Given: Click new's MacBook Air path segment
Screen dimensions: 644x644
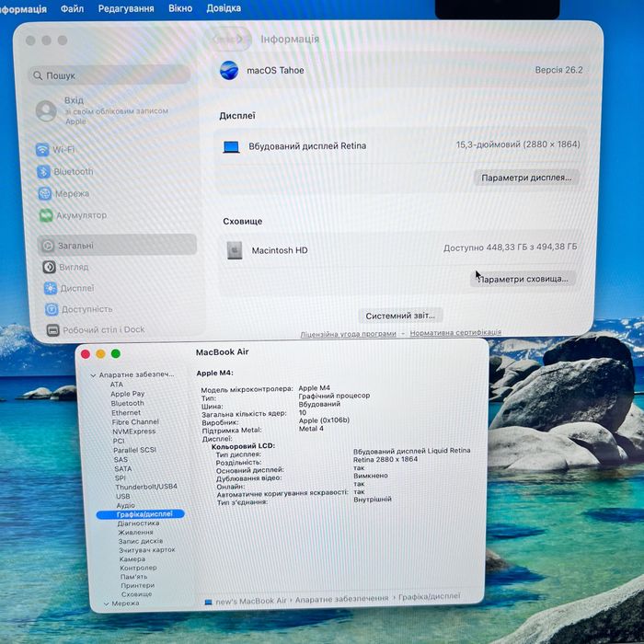Looking at the screenshot, I should [x=251, y=601].
